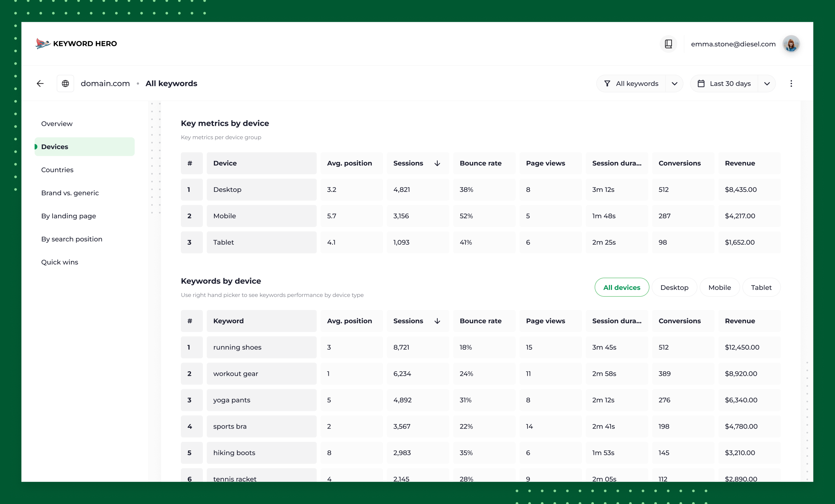835x504 pixels.
Task: Open Quick wins in the sidebar
Action: pyautogui.click(x=85, y=262)
